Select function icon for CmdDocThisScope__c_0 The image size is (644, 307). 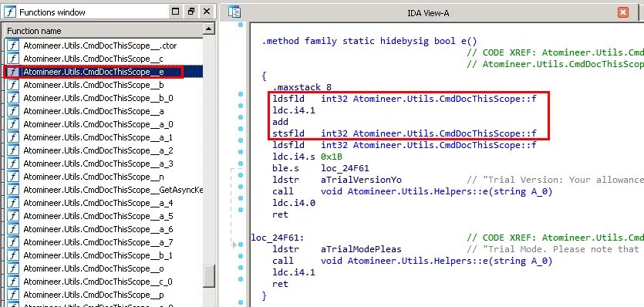(13, 282)
